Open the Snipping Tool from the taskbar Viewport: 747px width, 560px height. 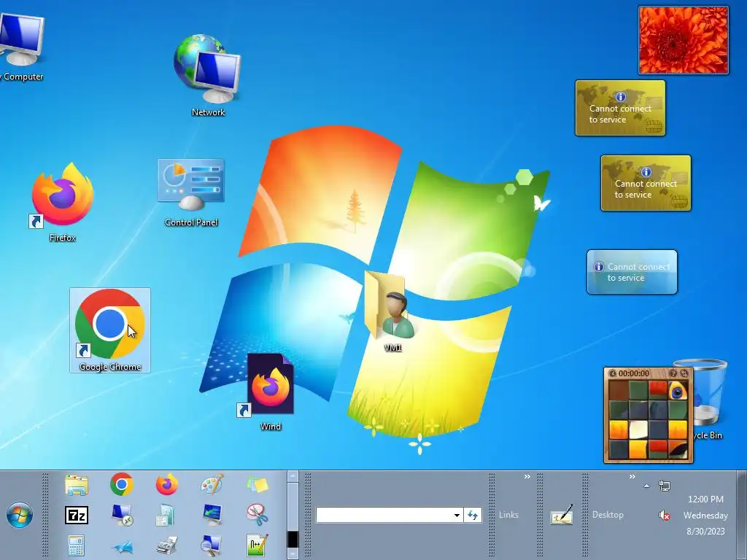click(258, 515)
